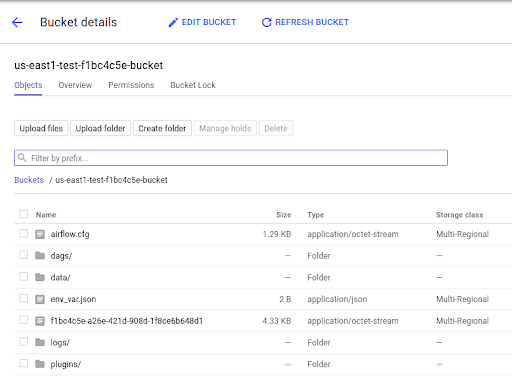Open the logs/ folder
Screen dimensions: 512x376
[60, 343]
